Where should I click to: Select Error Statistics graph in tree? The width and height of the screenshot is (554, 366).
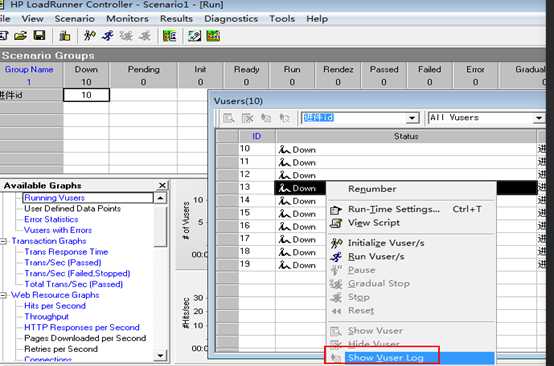(x=51, y=219)
